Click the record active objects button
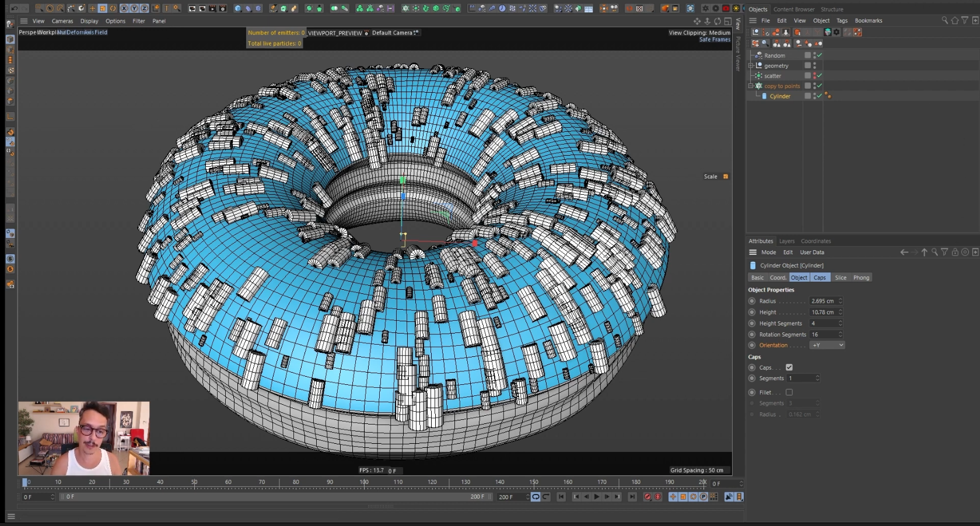Viewport: 980px width, 526px height. 647,497
